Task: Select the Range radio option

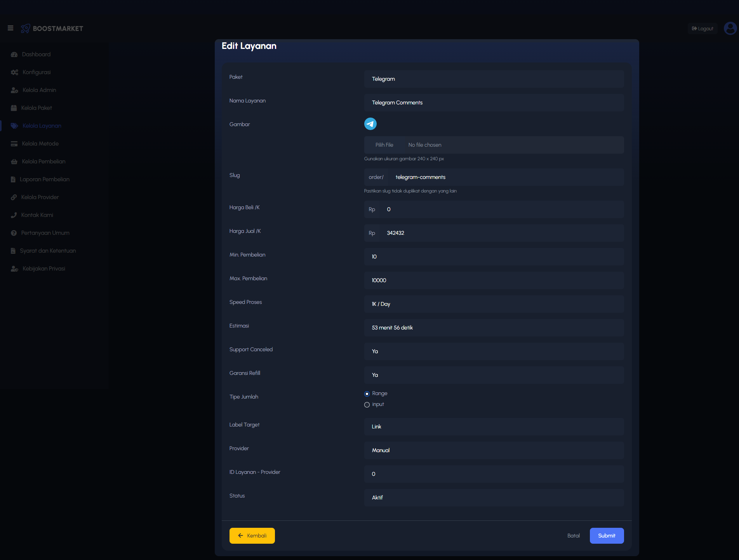Action: pyautogui.click(x=367, y=394)
